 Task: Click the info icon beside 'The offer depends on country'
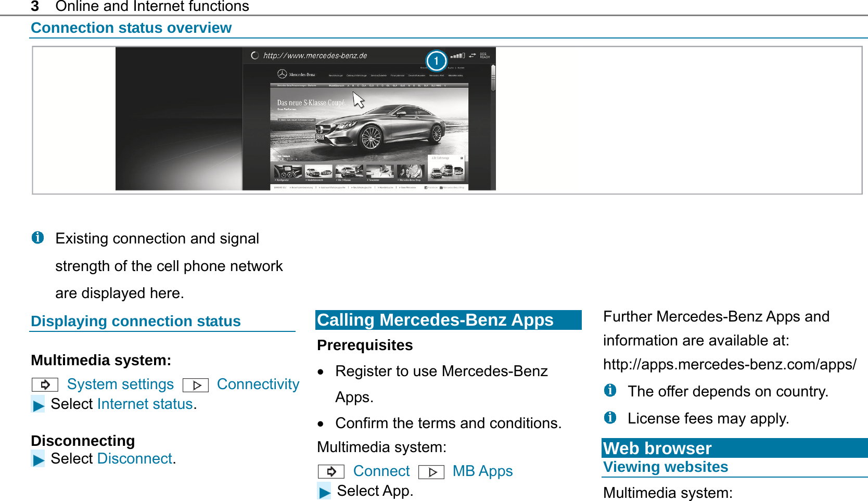pyautogui.click(x=609, y=391)
